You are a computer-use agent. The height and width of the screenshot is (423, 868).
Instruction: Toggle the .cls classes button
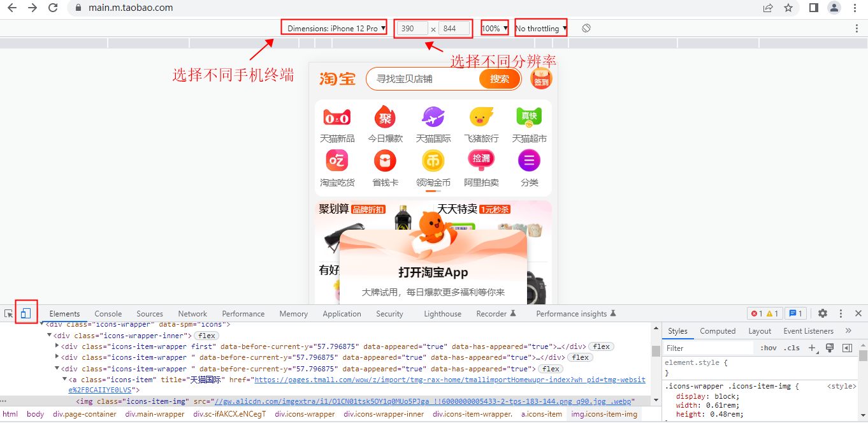(792, 348)
